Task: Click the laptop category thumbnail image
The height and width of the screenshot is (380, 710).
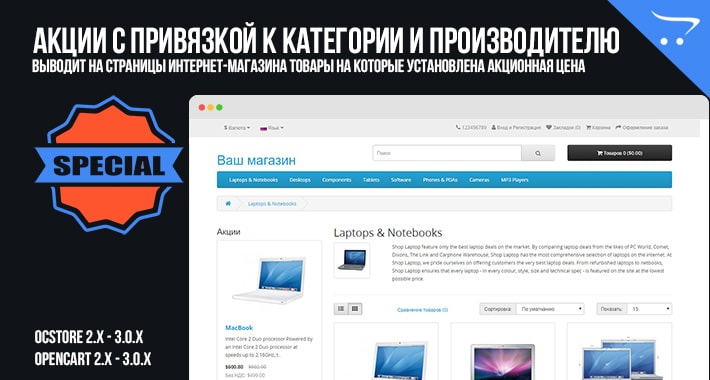Action: (352, 260)
